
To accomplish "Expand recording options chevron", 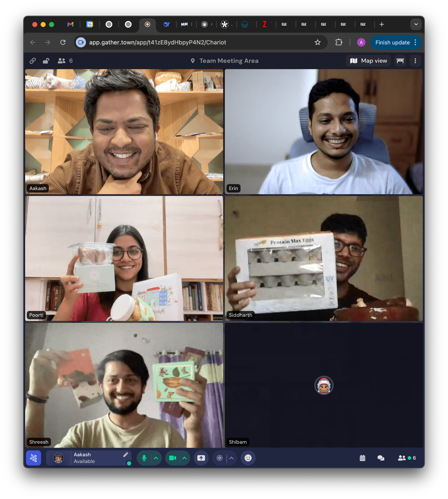I will (x=231, y=458).
